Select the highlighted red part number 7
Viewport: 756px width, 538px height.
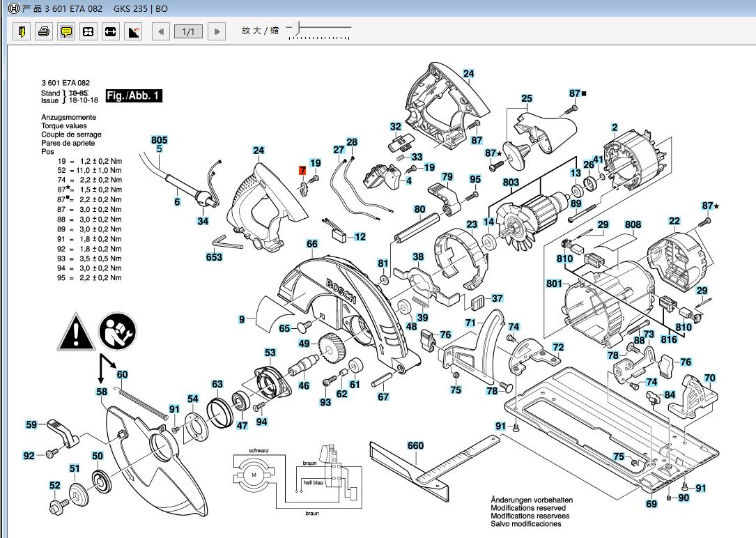(x=302, y=170)
